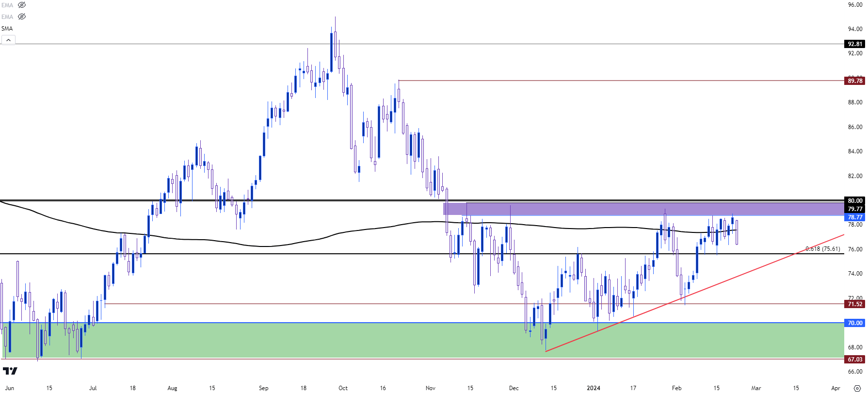The width and height of the screenshot is (868, 394).
Task: Click the Feb label on time axis
Action: point(677,388)
